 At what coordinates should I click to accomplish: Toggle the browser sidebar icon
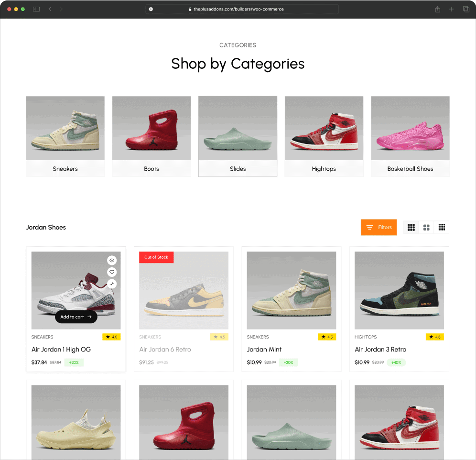tap(36, 9)
